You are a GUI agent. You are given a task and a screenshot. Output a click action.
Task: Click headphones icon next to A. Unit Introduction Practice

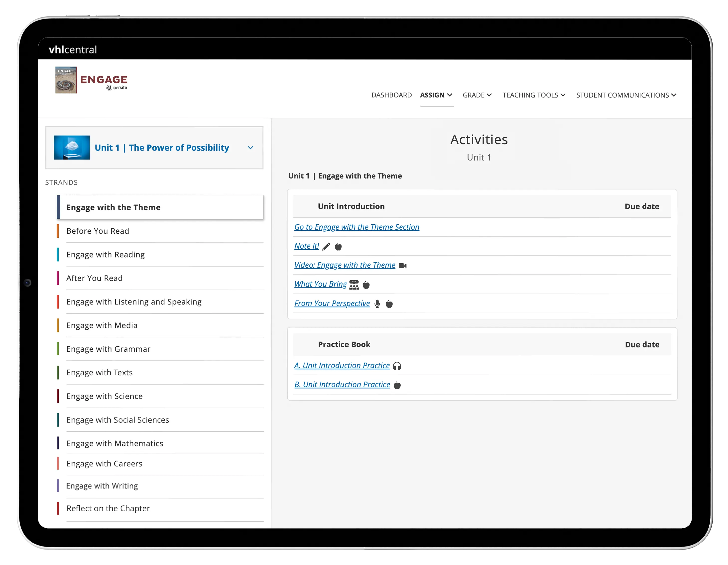click(397, 366)
